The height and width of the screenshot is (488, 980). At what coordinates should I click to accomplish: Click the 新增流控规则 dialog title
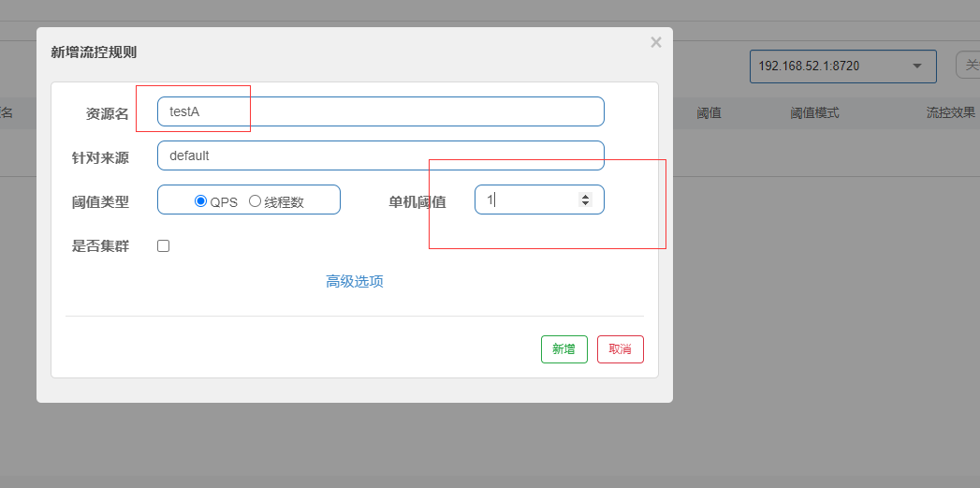coord(94,52)
